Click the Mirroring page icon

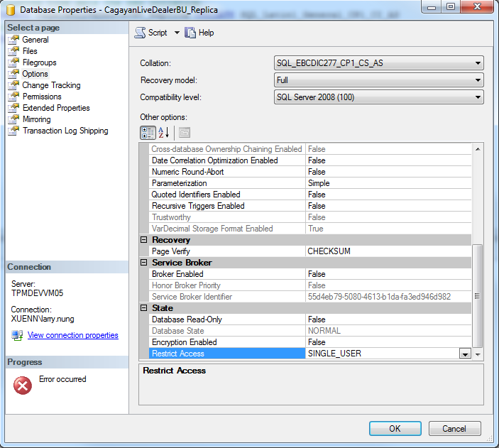click(13, 119)
